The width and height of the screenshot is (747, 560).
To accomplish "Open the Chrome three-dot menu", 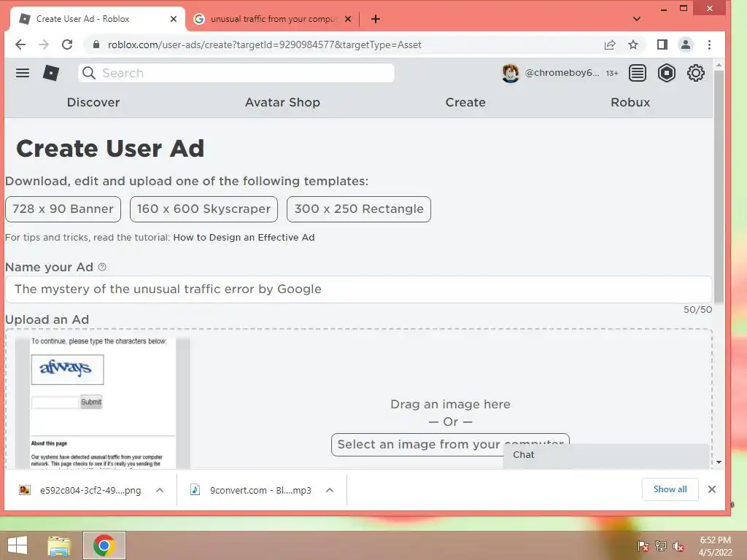I will coord(709,44).
